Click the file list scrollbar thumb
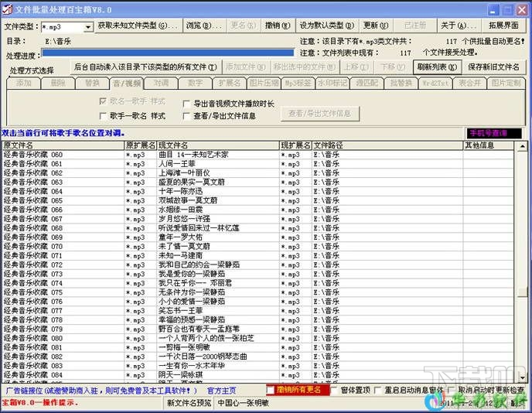 pos(522,291)
